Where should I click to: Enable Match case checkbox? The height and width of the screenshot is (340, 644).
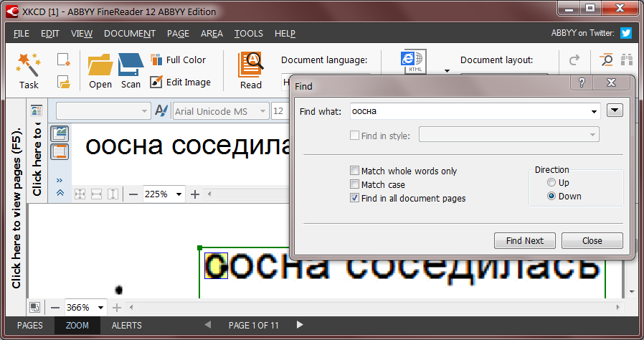pos(354,184)
